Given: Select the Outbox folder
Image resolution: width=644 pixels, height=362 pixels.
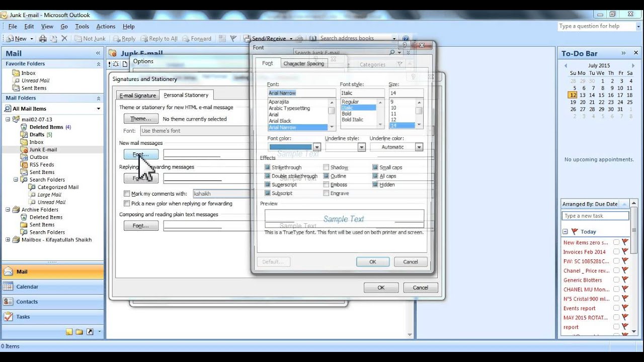Looking at the screenshot, I should tap(39, 157).
